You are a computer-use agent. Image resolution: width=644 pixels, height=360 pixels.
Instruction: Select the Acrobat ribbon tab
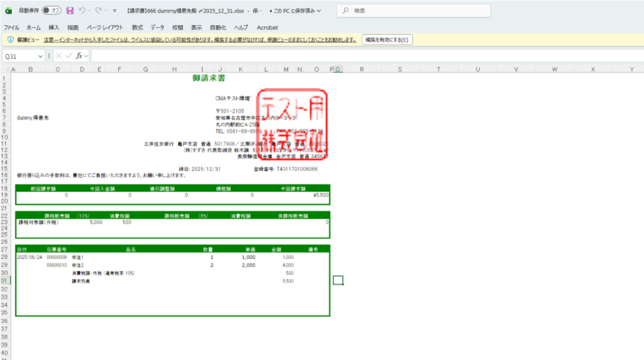pos(267,28)
